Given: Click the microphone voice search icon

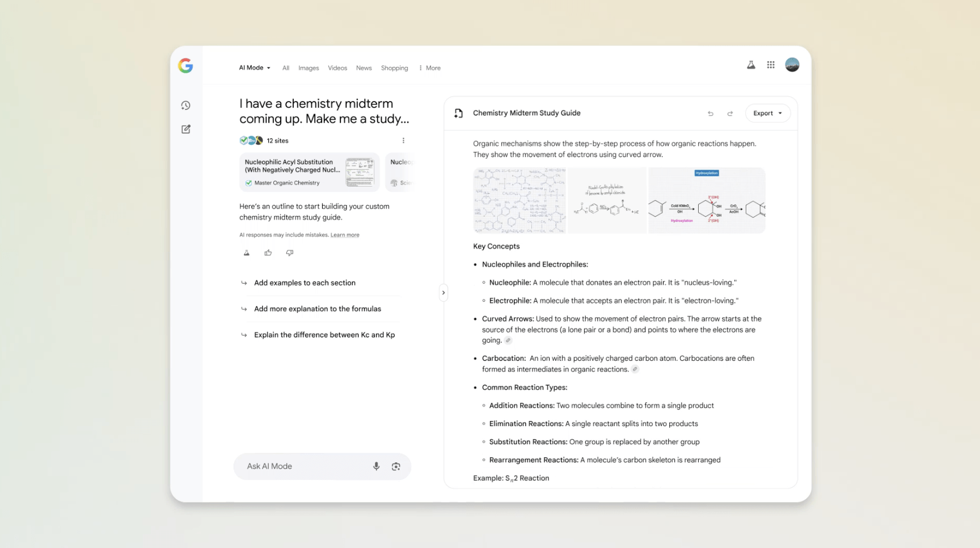Looking at the screenshot, I should tap(376, 466).
